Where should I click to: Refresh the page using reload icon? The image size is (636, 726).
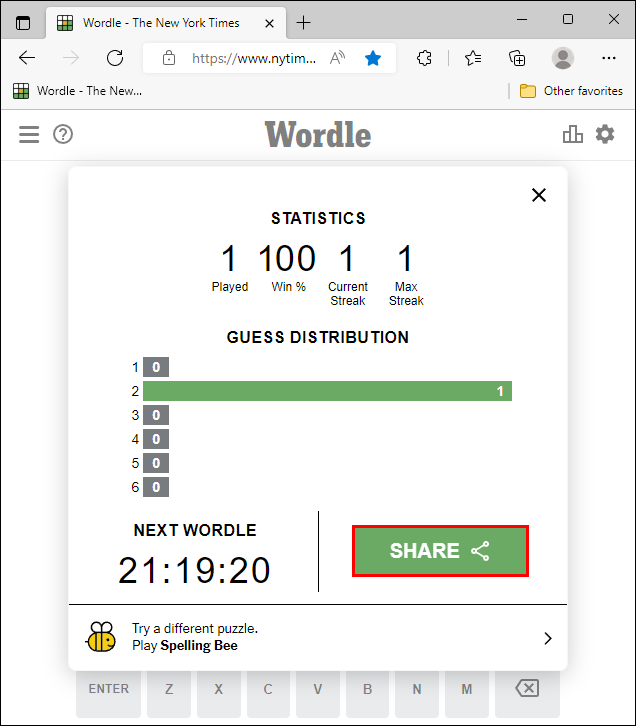[115, 58]
